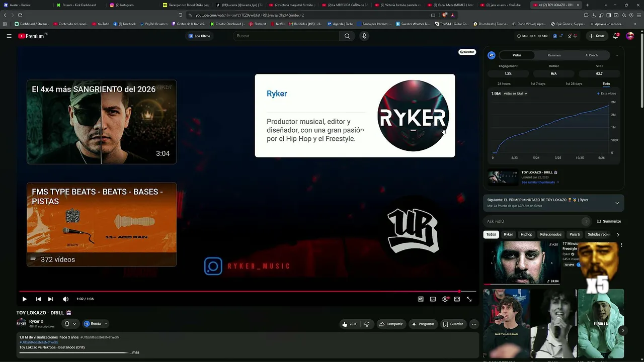644x362 pixels.
Task: Switch to the Resumen tab
Action: click(x=554, y=55)
